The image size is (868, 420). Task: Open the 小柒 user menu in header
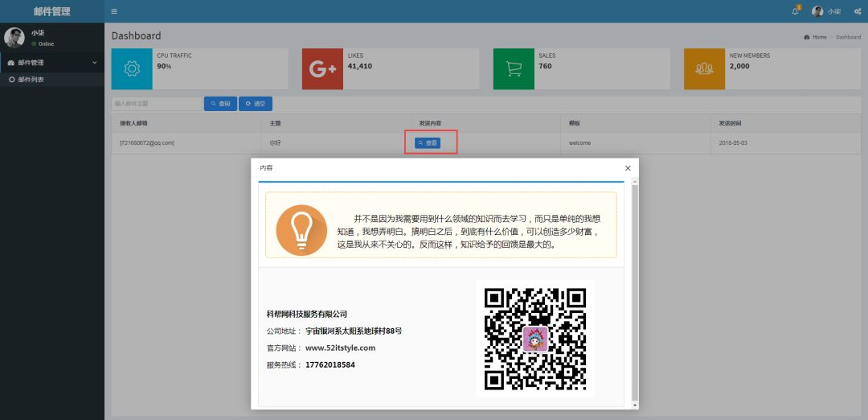click(x=826, y=11)
